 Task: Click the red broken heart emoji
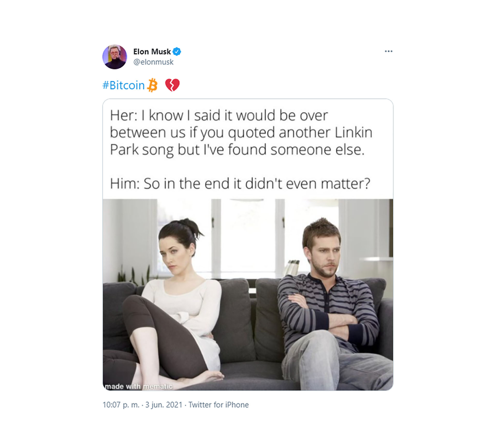(172, 85)
